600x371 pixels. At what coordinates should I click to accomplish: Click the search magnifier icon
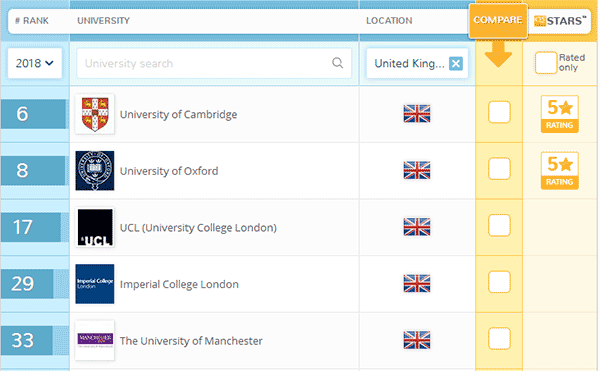[x=337, y=63]
